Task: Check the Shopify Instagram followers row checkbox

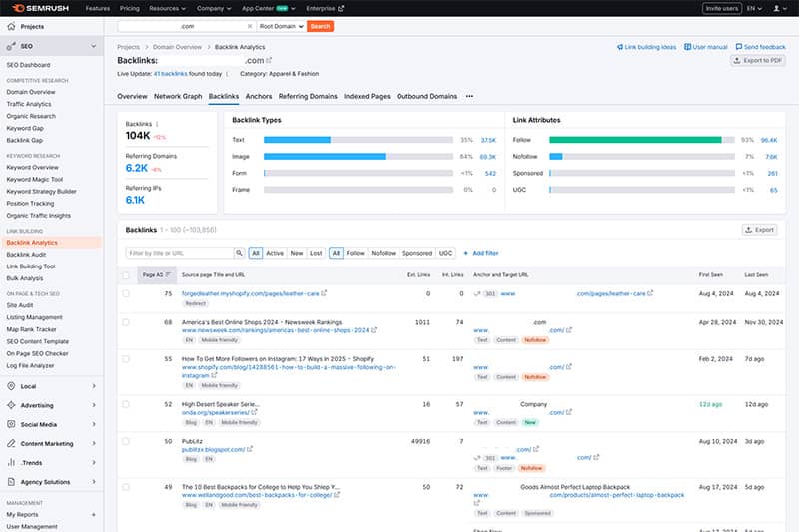Action: coord(126,359)
